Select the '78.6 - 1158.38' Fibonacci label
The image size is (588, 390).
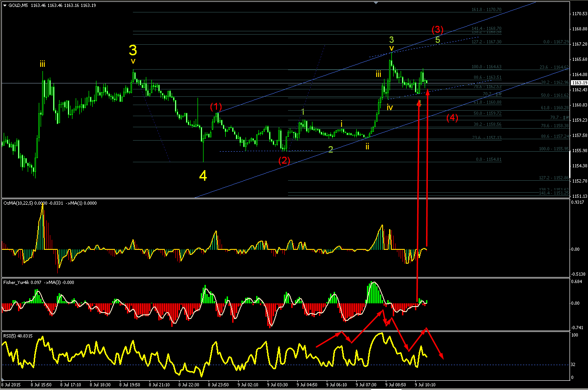click(555, 126)
